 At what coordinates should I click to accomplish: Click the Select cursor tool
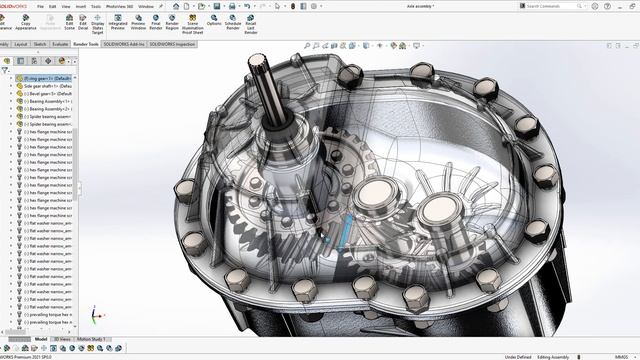[277, 6]
